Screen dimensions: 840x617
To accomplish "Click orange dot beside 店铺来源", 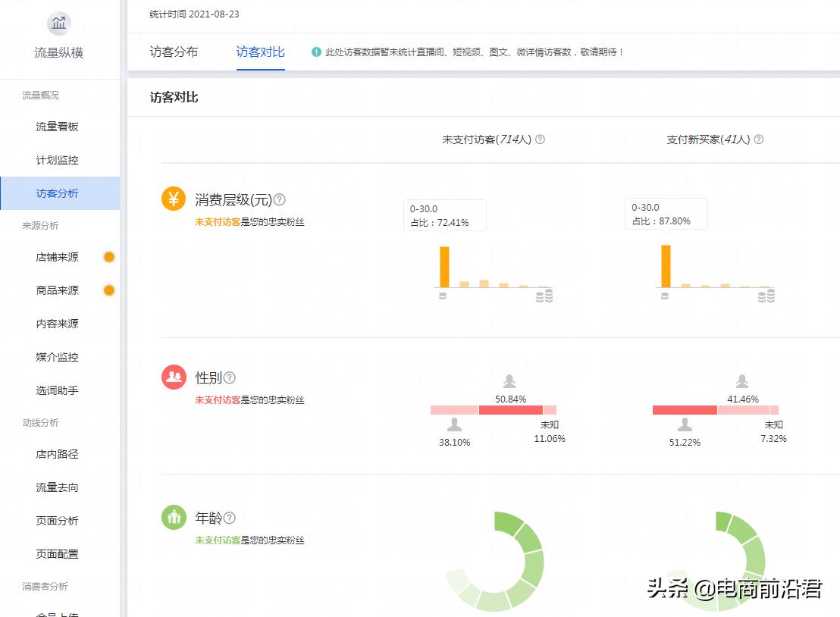I will (108, 257).
